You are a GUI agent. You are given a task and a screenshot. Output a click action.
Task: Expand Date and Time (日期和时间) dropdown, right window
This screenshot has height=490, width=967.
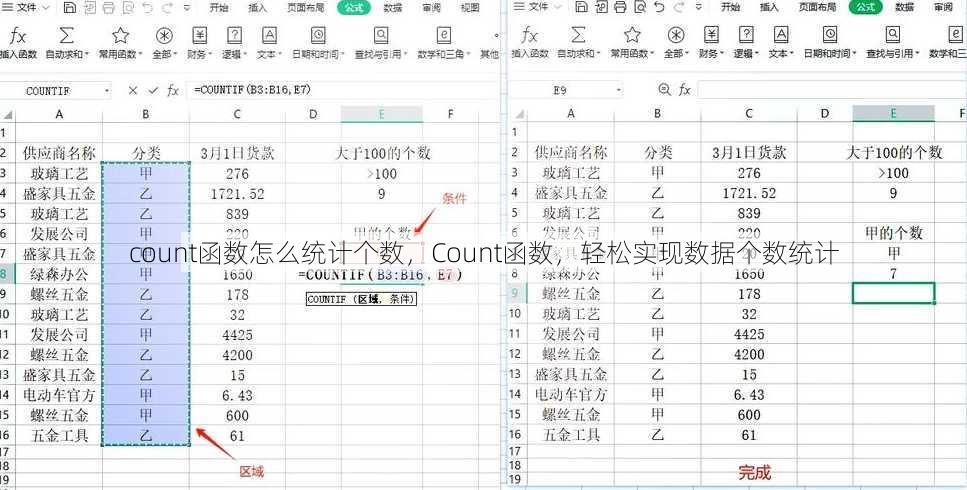[855, 54]
